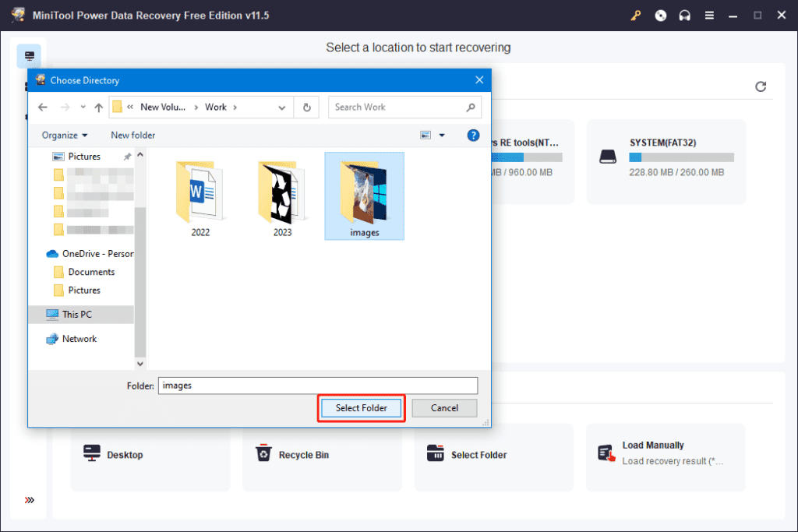798x532 pixels.
Task: Open the dialog Help question icon
Action: coord(473,136)
